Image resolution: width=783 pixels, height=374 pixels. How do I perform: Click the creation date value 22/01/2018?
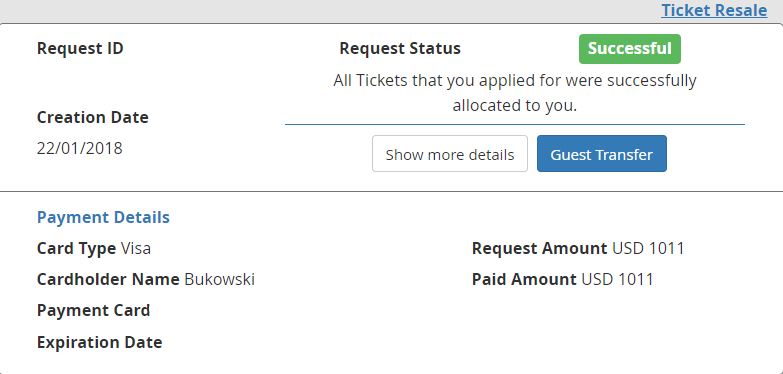click(79, 148)
